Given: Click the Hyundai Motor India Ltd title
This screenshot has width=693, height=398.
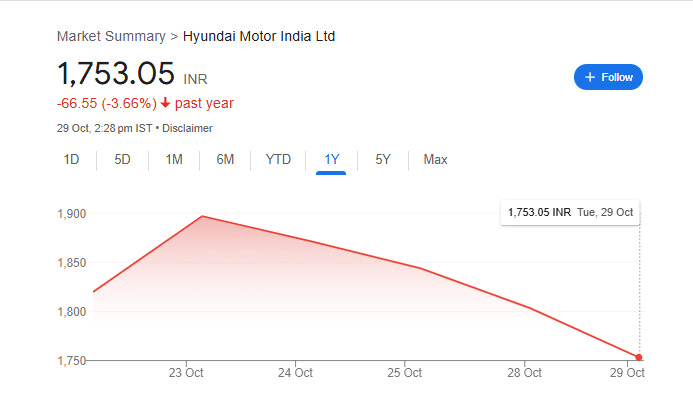Looking at the screenshot, I should click(x=259, y=36).
